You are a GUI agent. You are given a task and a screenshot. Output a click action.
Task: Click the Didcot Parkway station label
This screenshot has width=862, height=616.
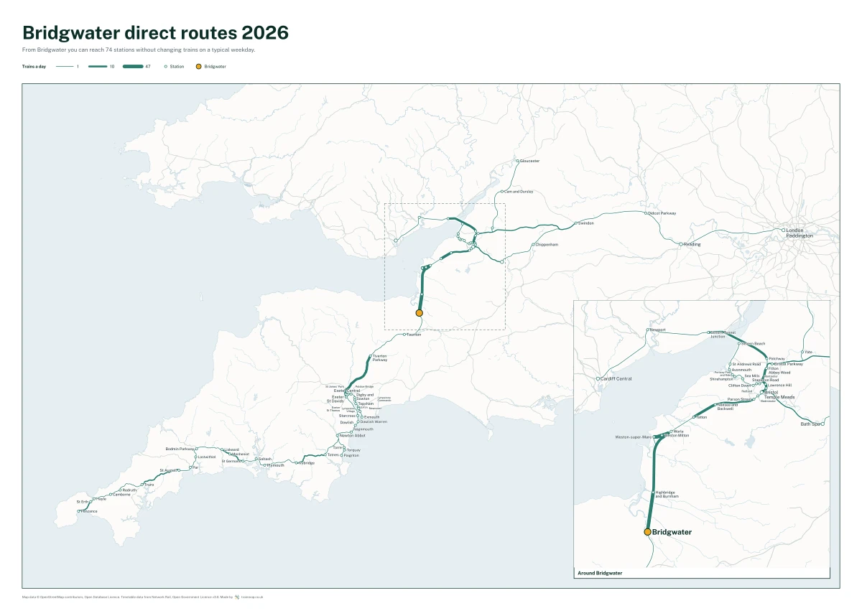662,213
